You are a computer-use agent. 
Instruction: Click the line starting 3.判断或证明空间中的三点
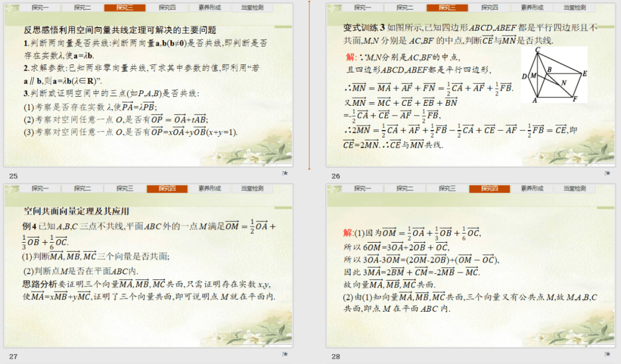coord(112,94)
